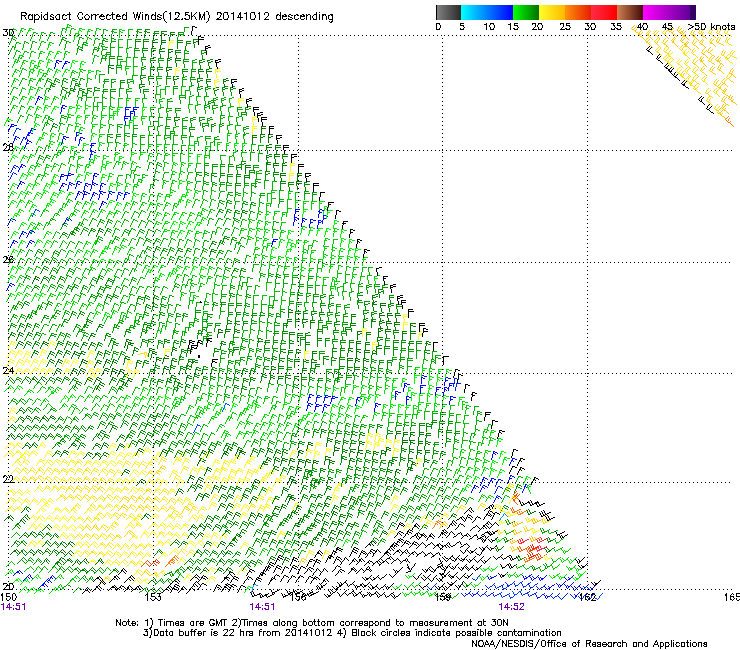Click the latitude 28 axis label
740x650 pixels.
coord(8,147)
